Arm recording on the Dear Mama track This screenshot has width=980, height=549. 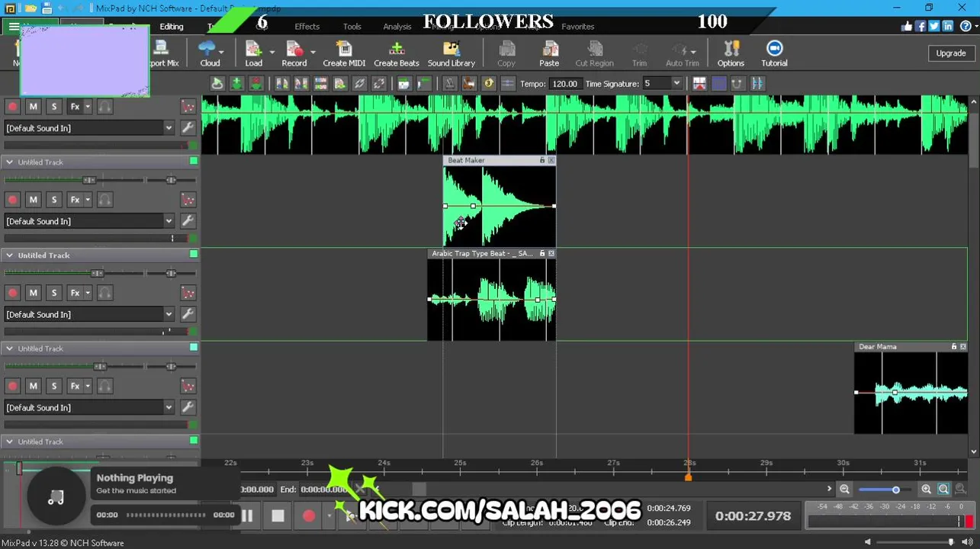tap(12, 386)
